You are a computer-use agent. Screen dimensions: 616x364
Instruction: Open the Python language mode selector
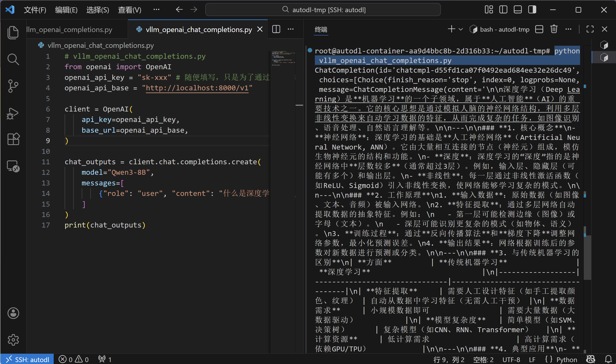567,359
